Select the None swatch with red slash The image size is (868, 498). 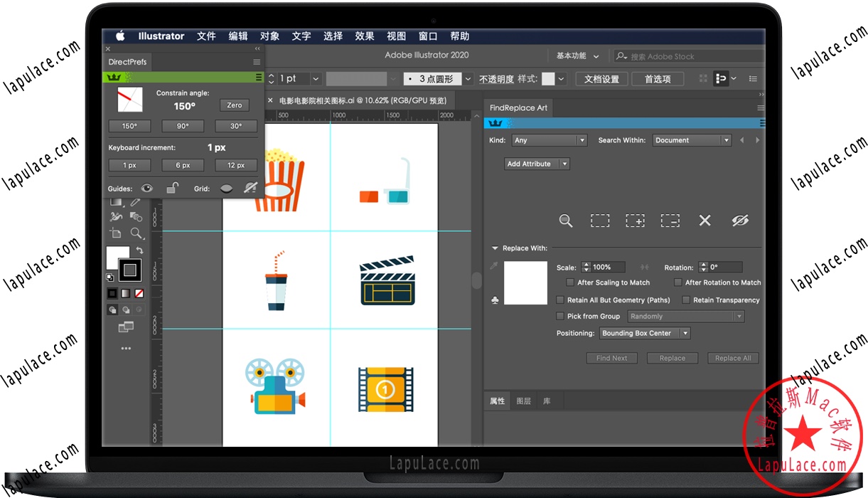coord(139,293)
